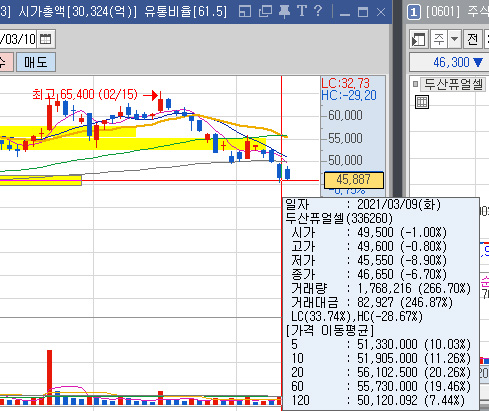Click the 전 button in the 0601 window
Viewport: 489px width, 411px height.
[x=473, y=40]
